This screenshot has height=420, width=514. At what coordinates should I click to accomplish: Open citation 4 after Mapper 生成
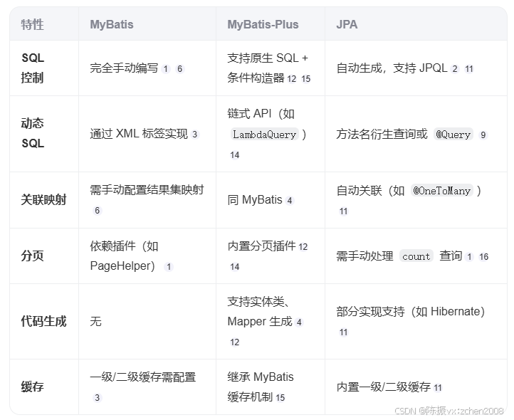point(299,322)
